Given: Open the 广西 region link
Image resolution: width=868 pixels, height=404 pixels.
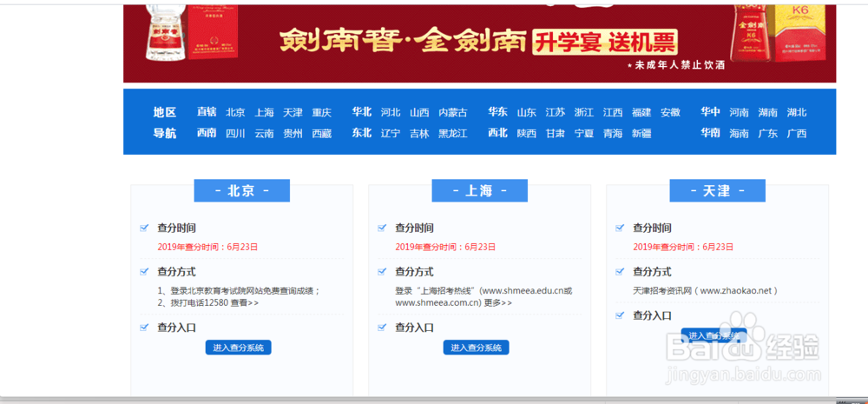Looking at the screenshot, I should point(797,134).
